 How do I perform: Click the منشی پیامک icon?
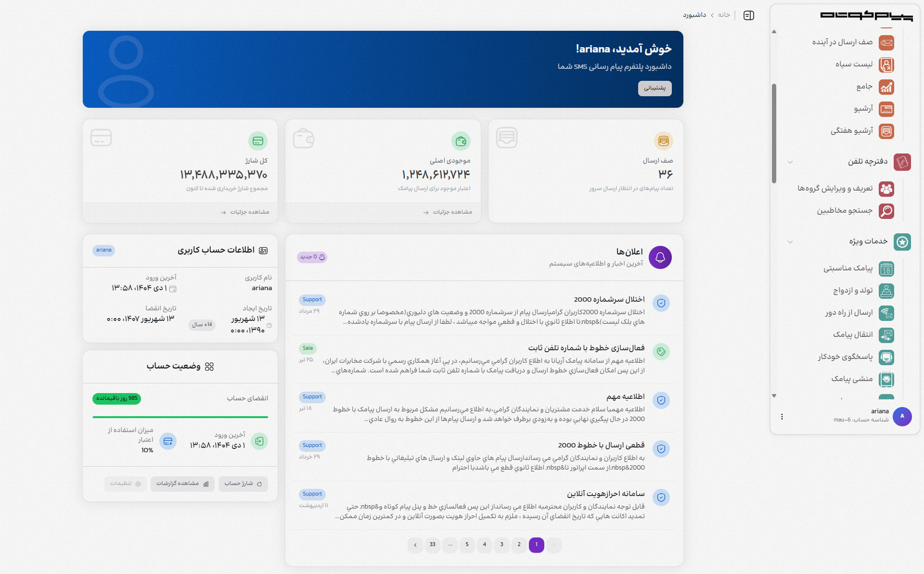coord(887,380)
